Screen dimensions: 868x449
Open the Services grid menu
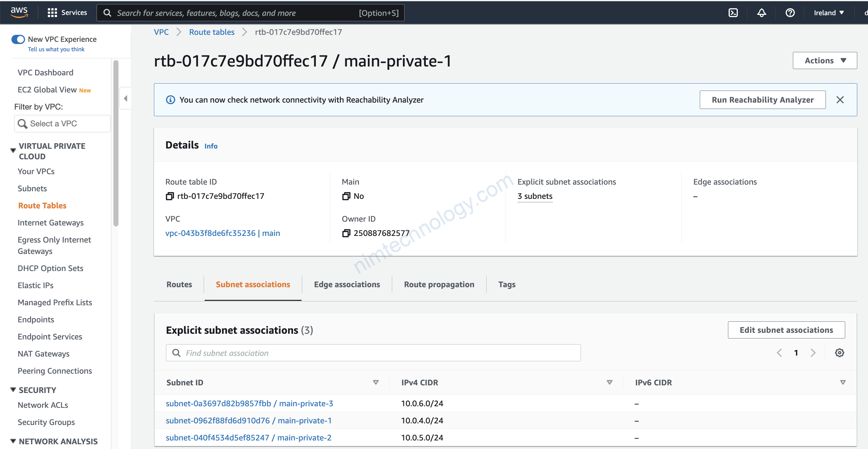[67, 13]
